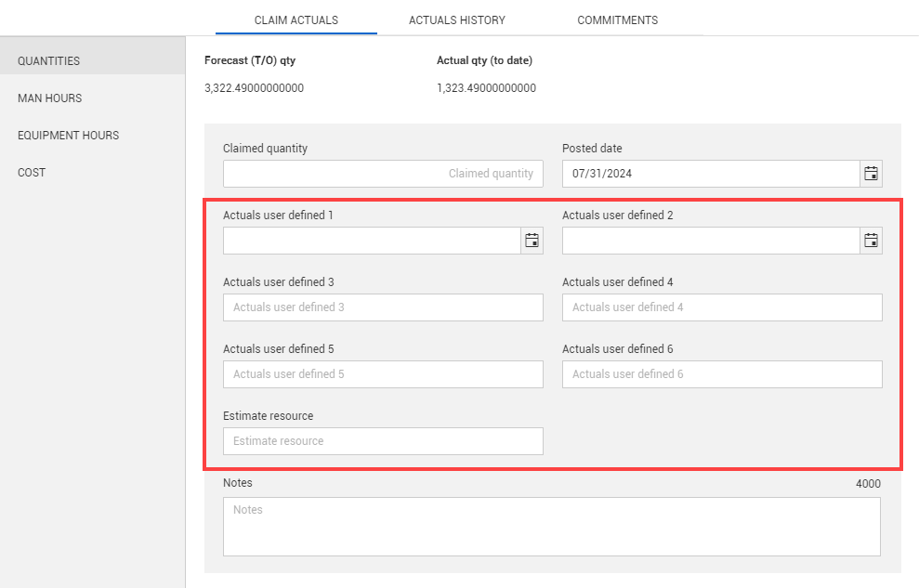
Task: Open calendar for Actuals user defined 2
Action: [871, 241]
